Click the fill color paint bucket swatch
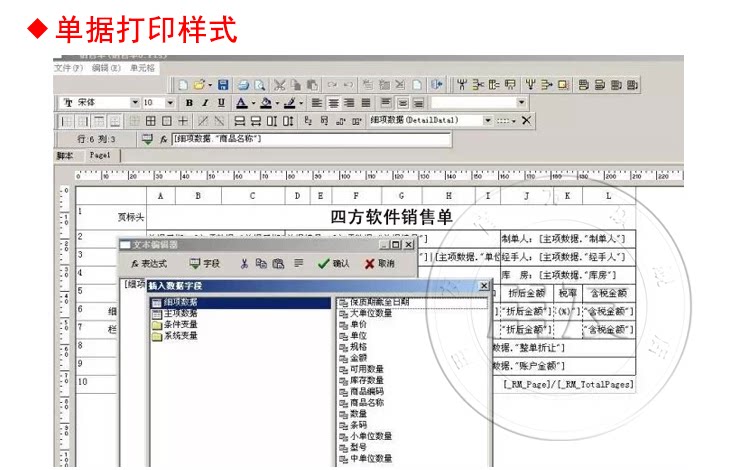The image size is (750, 470). pos(266,103)
